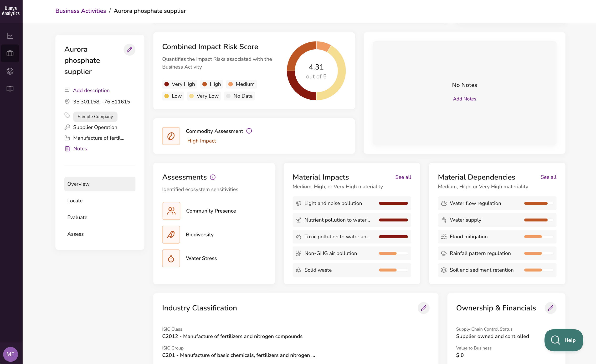Edit Ownership & Financials pencil icon
The image size is (596, 364).
pyautogui.click(x=550, y=308)
